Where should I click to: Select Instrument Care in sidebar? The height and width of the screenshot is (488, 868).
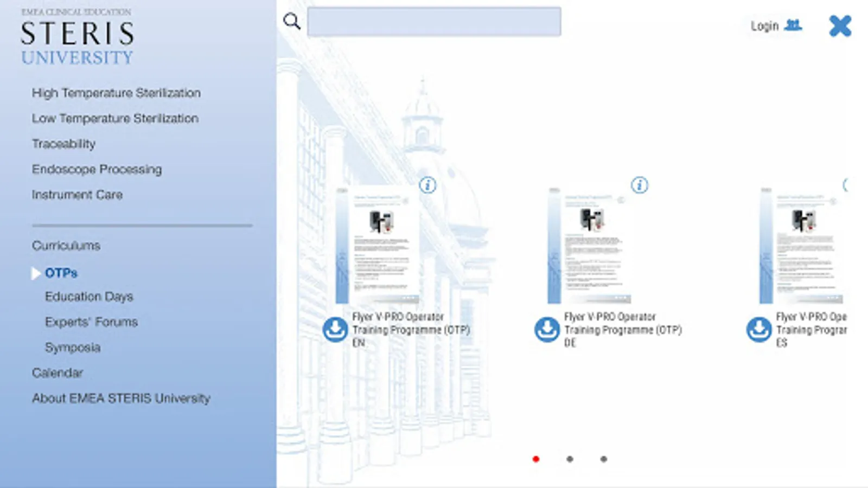tap(77, 195)
